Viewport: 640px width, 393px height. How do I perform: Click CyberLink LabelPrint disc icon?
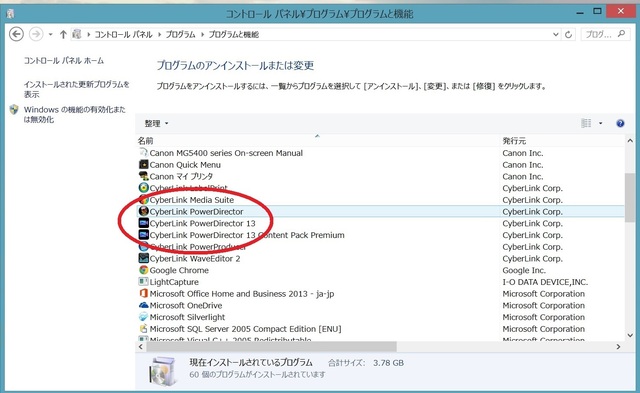point(143,188)
